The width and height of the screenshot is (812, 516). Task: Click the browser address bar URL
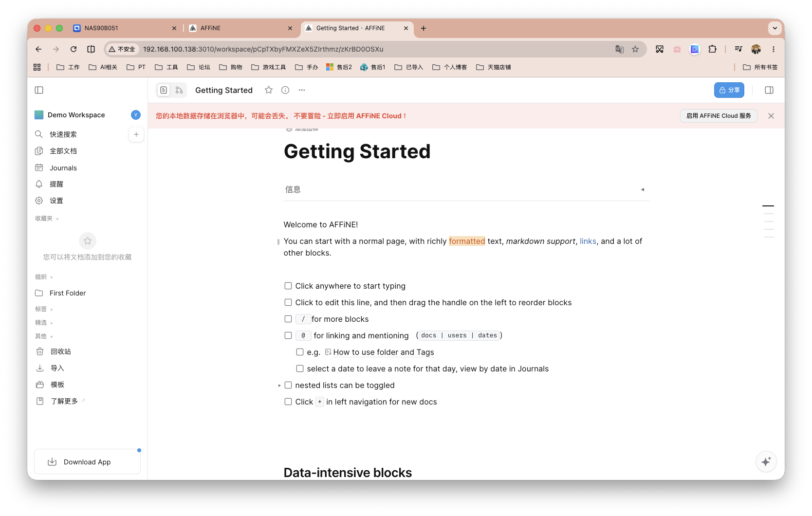263,49
